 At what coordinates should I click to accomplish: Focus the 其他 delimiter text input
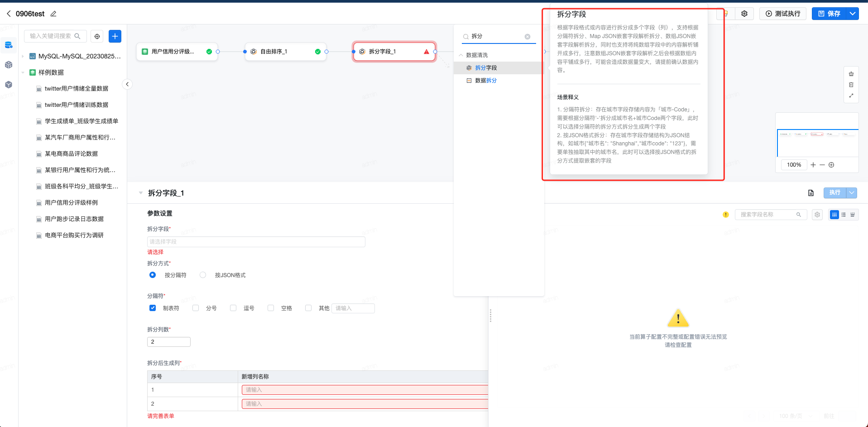353,308
